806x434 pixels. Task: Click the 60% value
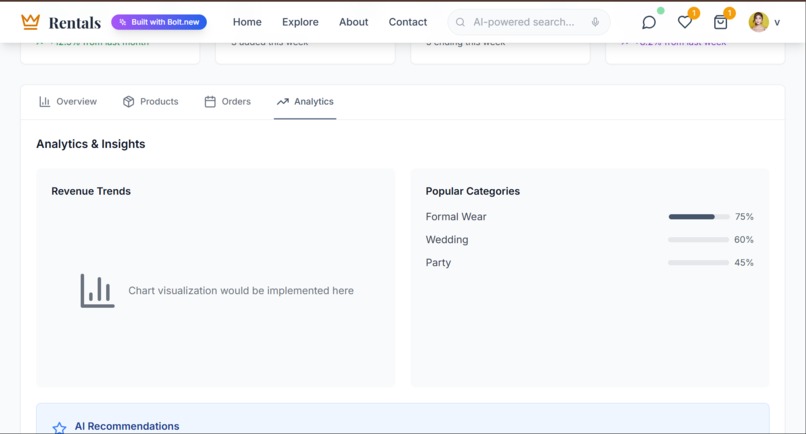pos(744,240)
